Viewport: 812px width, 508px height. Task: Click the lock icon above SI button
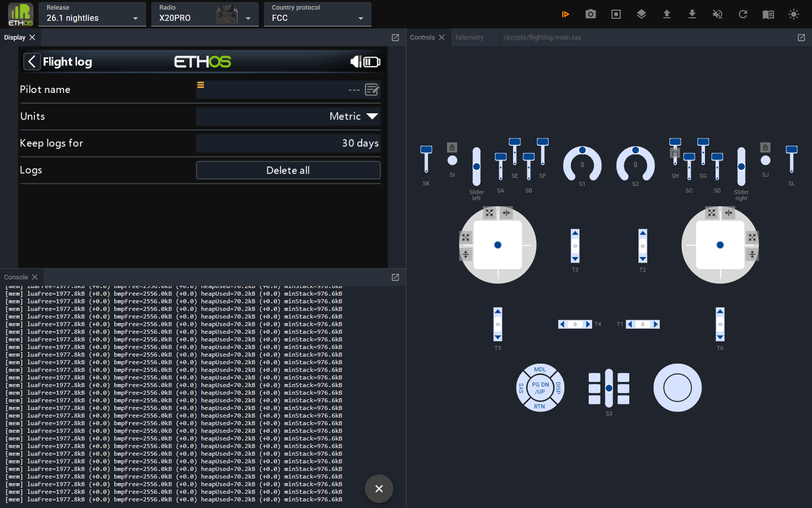tap(452, 147)
